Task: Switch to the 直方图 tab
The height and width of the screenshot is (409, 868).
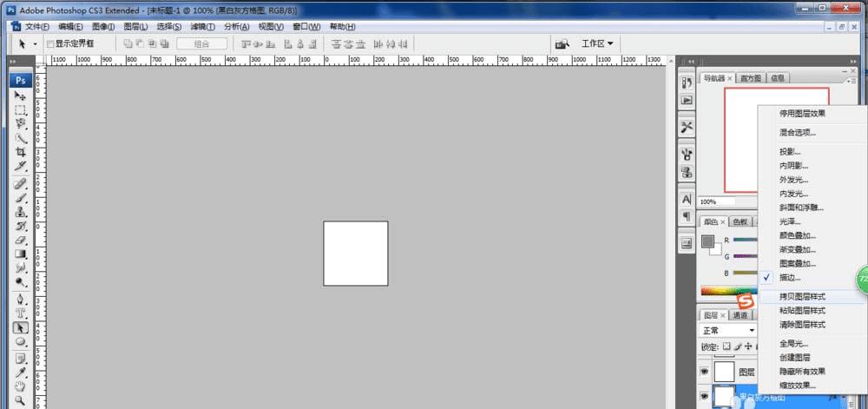Action: pyautogui.click(x=751, y=79)
